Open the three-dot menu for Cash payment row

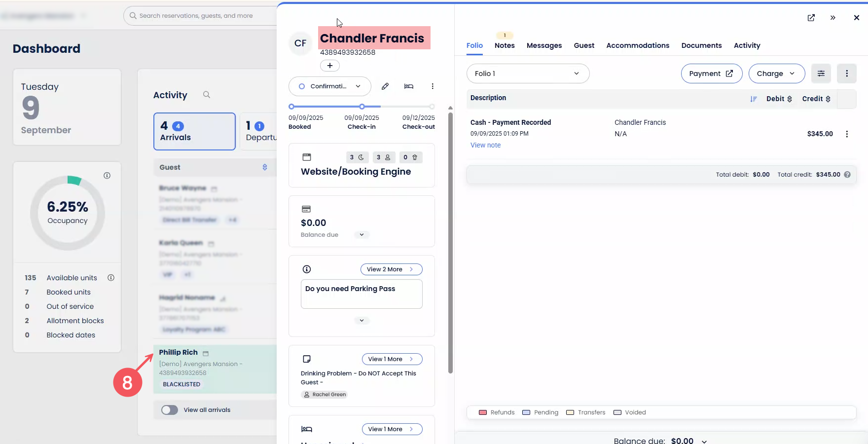click(847, 134)
